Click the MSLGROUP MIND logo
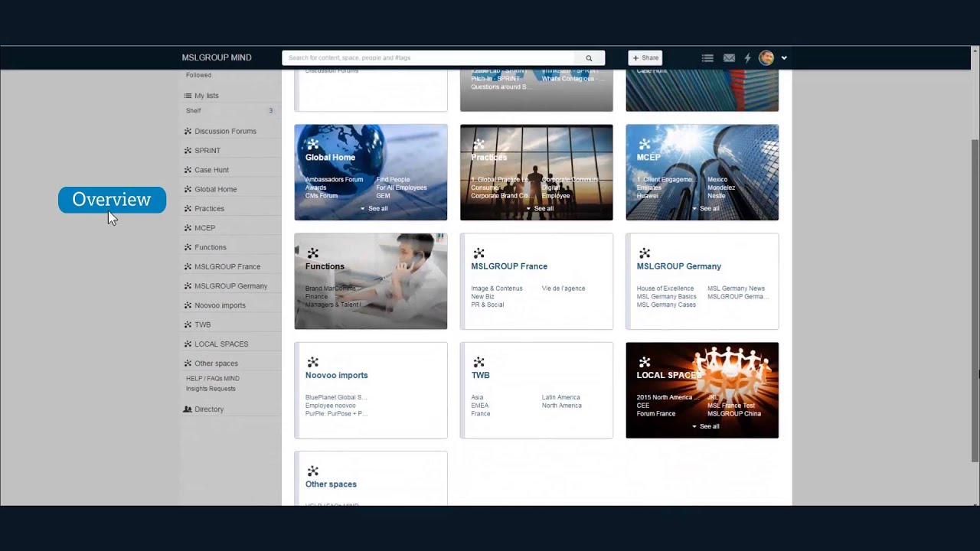 (x=217, y=58)
